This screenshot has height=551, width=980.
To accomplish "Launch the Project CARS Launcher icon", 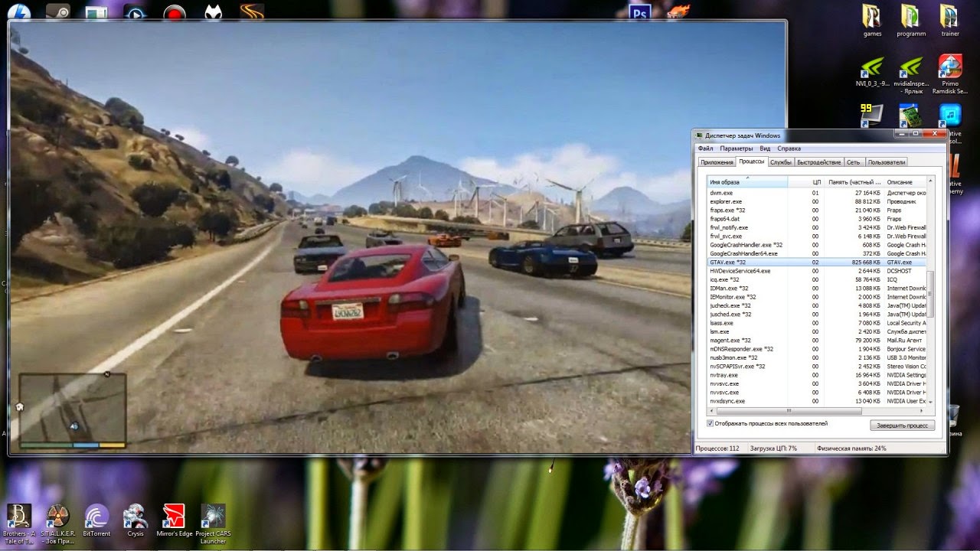I will click(213, 523).
